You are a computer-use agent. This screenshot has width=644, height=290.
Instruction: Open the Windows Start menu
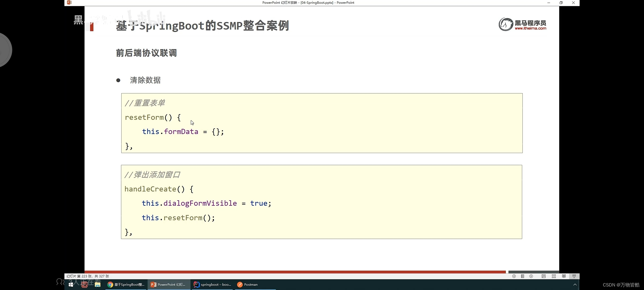[71, 285]
